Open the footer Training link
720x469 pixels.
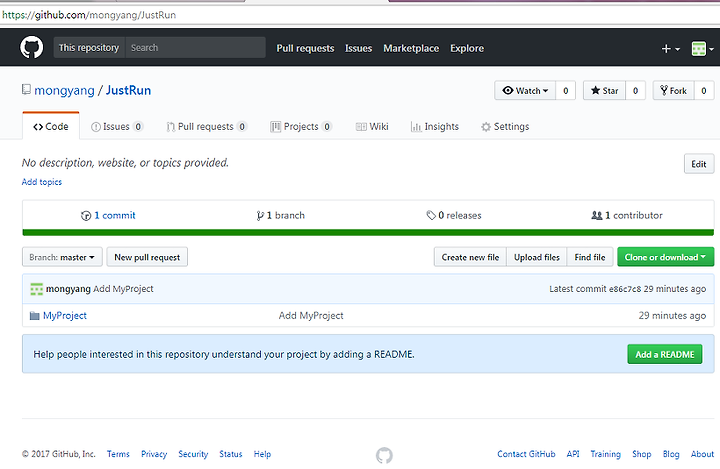[605, 454]
